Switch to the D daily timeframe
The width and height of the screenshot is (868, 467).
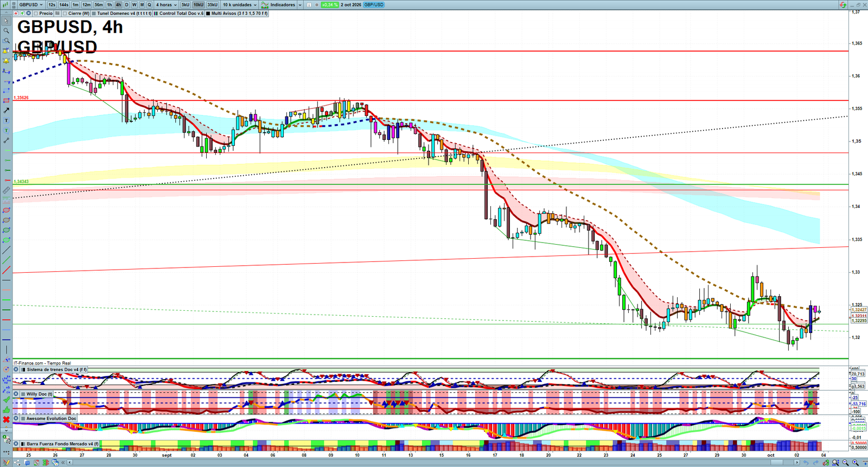tap(127, 5)
